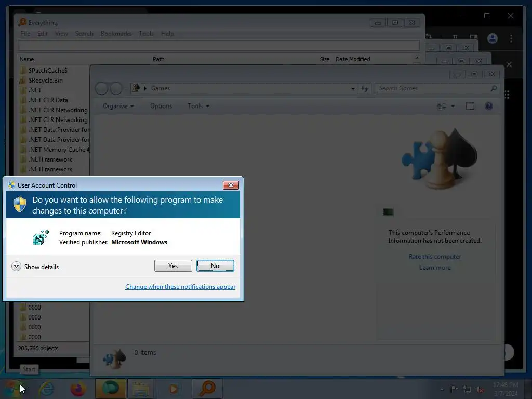Open Bookmarks menu in Everything window
This screenshot has width=532, height=399.
point(116,34)
